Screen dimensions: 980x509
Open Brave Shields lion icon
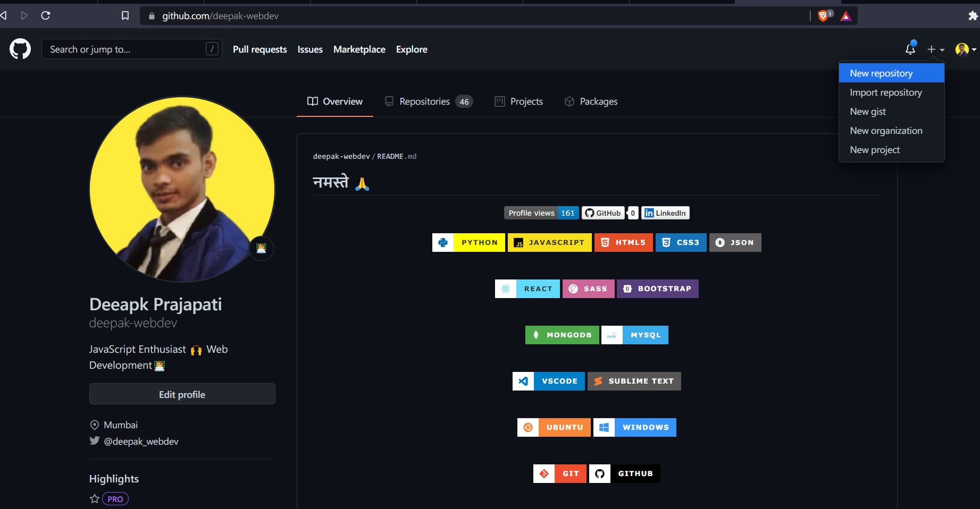pos(824,15)
